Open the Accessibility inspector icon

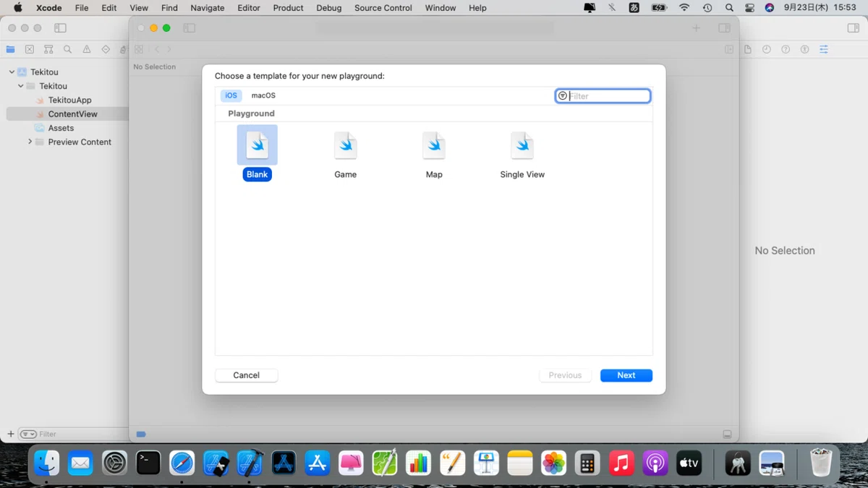coord(804,49)
